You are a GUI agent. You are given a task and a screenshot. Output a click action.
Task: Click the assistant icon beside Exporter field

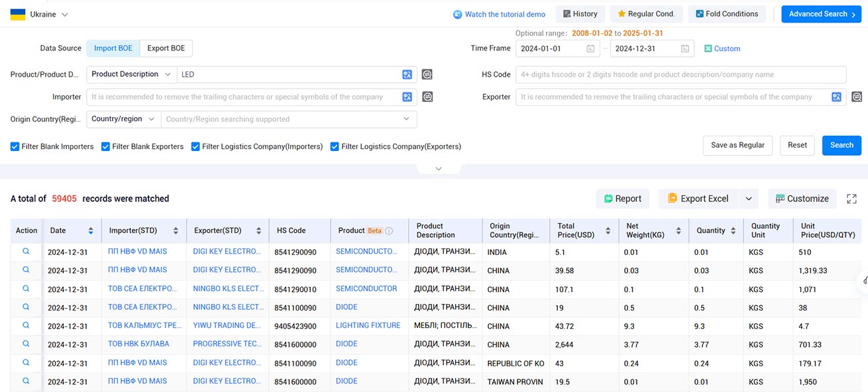857,97
